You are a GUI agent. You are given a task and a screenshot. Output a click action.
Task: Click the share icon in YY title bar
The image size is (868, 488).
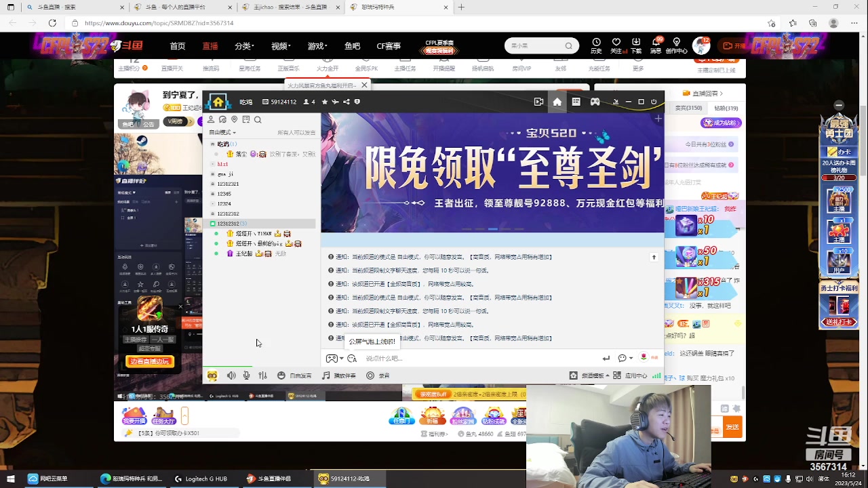coord(347,102)
